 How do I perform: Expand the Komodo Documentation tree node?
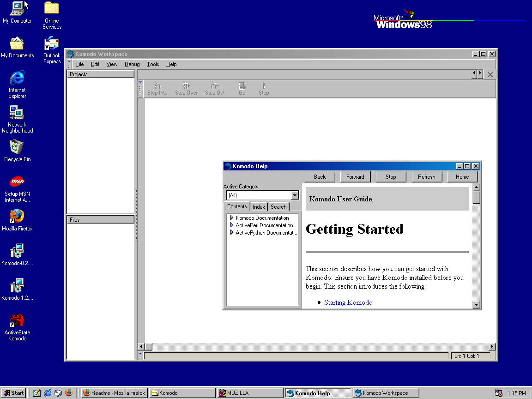tap(232, 218)
